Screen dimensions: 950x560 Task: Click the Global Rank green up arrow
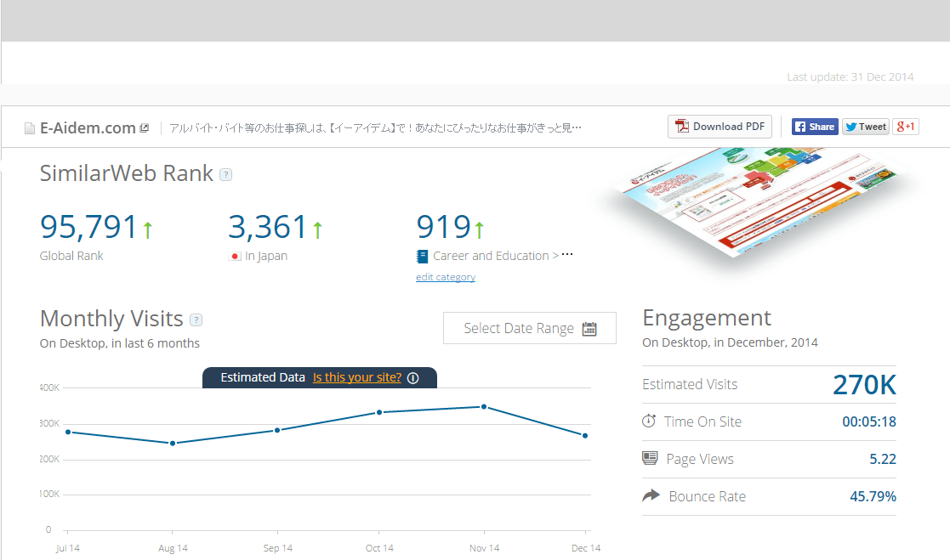click(x=147, y=229)
